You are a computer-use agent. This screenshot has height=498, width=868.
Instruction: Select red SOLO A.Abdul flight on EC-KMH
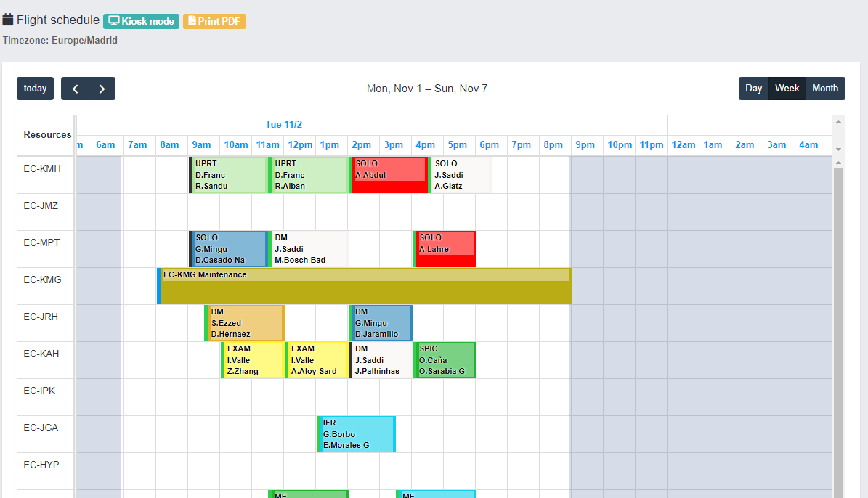(389, 175)
